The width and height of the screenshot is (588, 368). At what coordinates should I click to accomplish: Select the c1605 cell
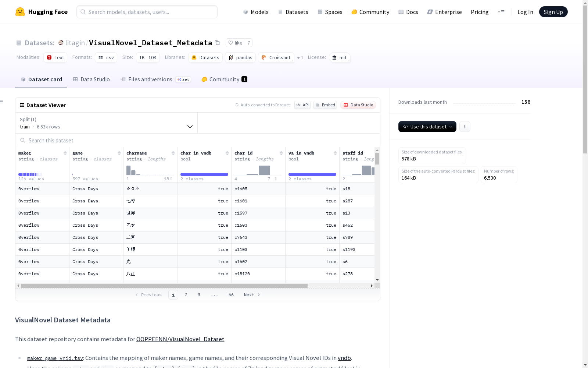tap(258, 189)
